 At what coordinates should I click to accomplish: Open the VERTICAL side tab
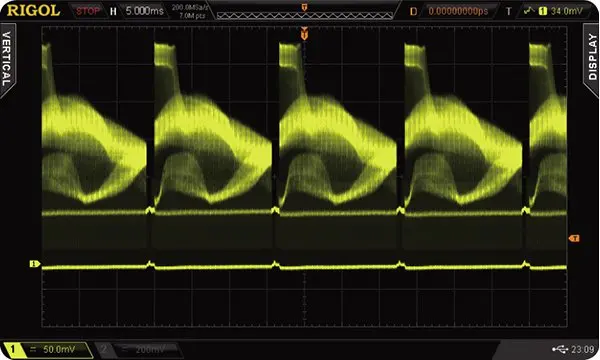click(7, 59)
